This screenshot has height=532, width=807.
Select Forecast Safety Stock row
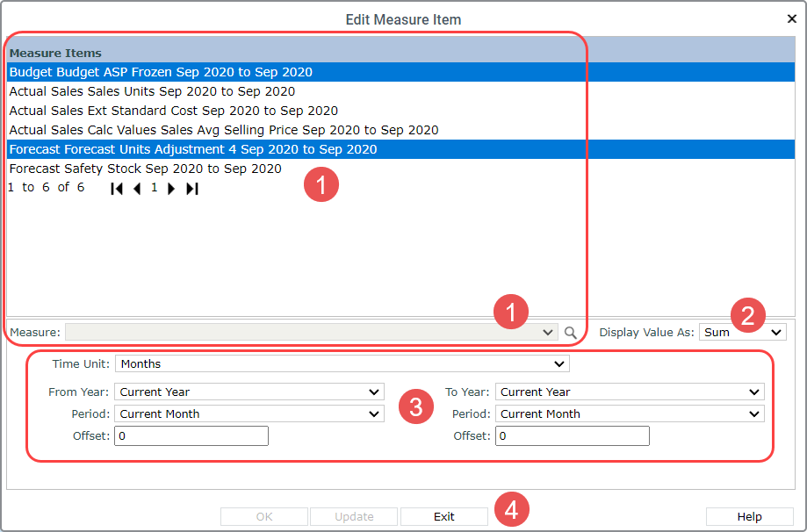point(401,169)
